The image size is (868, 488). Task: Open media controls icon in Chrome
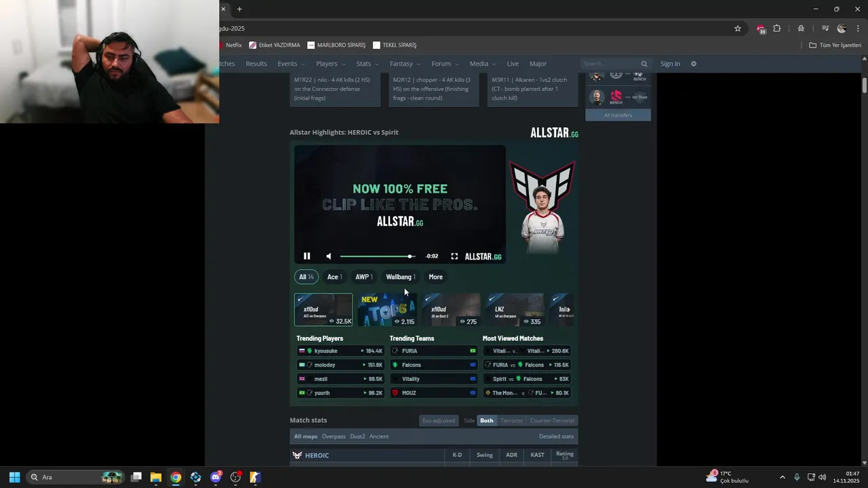coord(825,28)
